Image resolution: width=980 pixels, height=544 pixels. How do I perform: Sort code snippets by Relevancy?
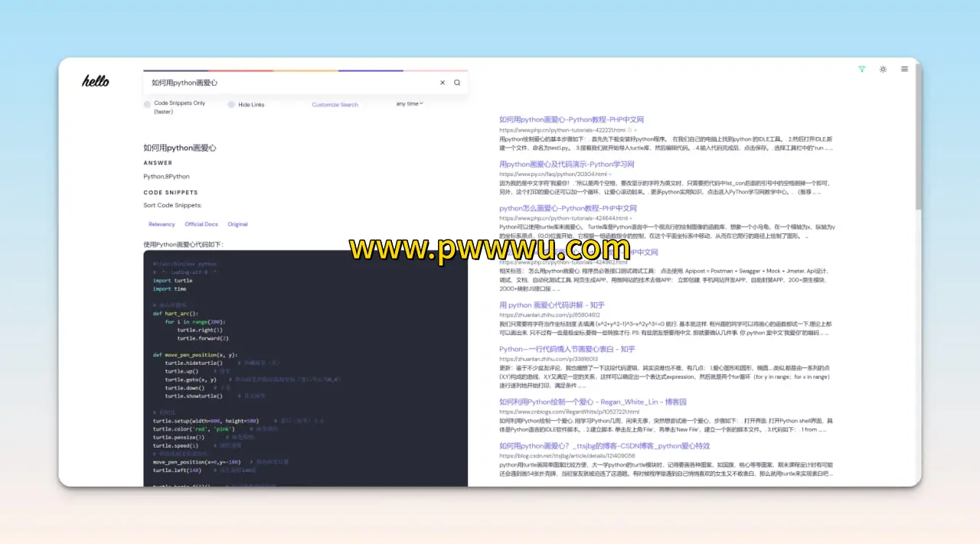click(x=162, y=224)
